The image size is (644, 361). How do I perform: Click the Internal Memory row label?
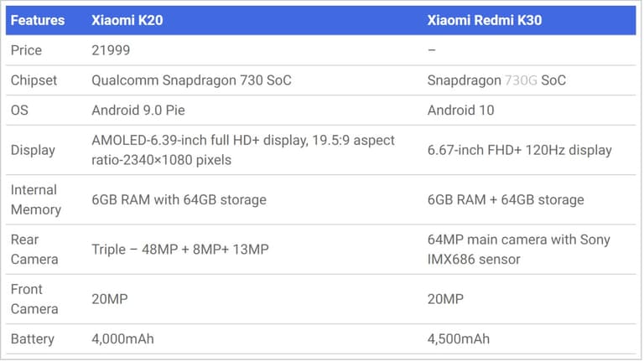36,199
